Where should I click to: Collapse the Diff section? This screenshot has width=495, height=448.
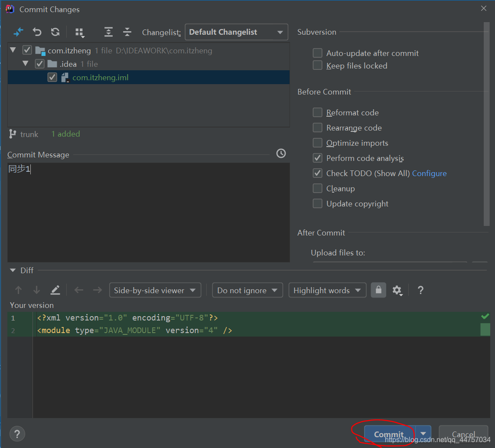[x=13, y=271]
